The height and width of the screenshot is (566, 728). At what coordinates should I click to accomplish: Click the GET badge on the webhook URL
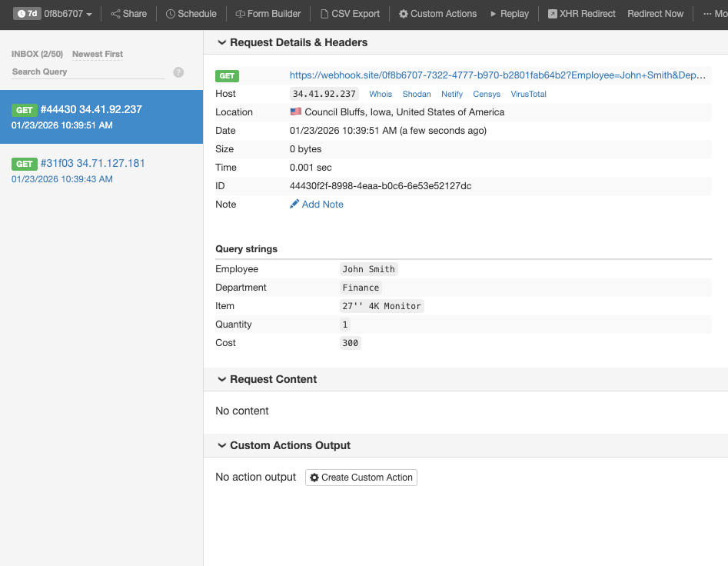tap(227, 76)
